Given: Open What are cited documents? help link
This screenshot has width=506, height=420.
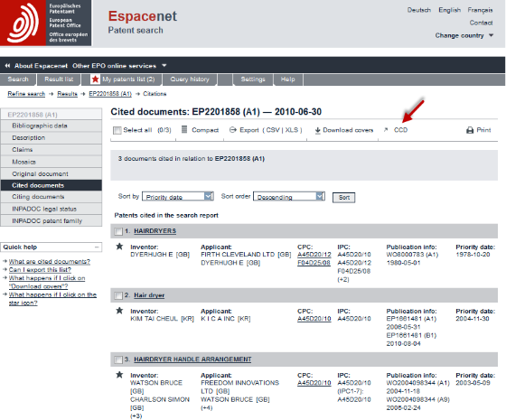Looking at the screenshot, I should click(50, 261).
